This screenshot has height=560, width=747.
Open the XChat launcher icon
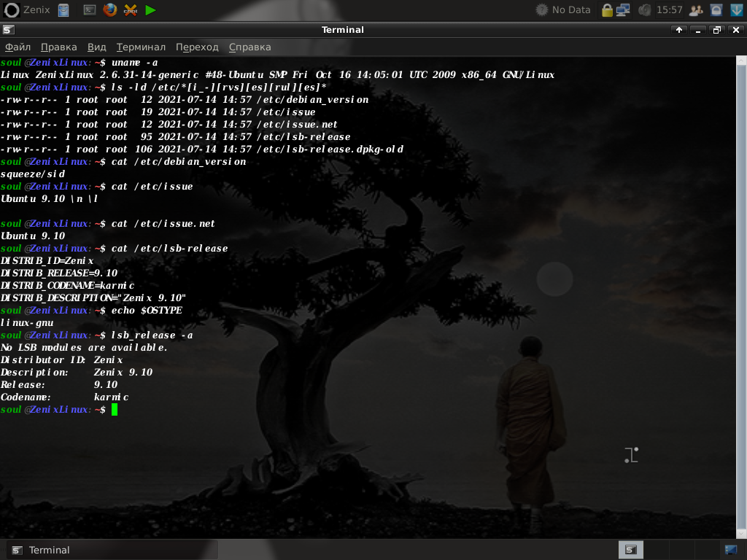(131, 10)
